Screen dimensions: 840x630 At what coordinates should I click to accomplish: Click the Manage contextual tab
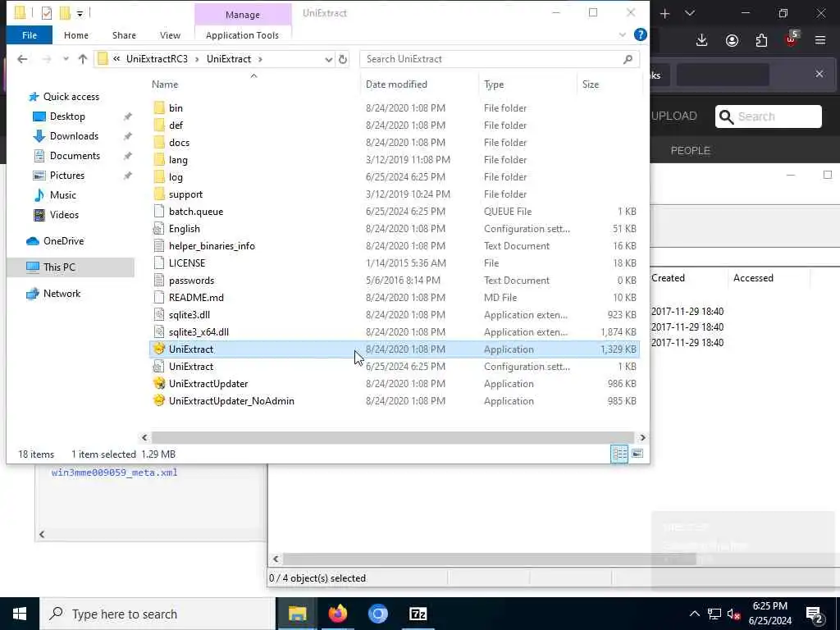pos(243,15)
